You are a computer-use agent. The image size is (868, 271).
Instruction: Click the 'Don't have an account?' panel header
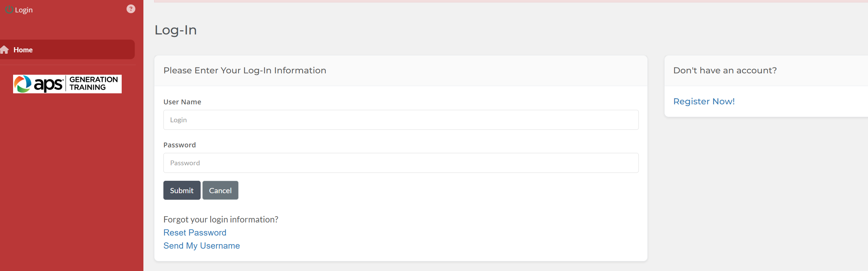(725, 71)
